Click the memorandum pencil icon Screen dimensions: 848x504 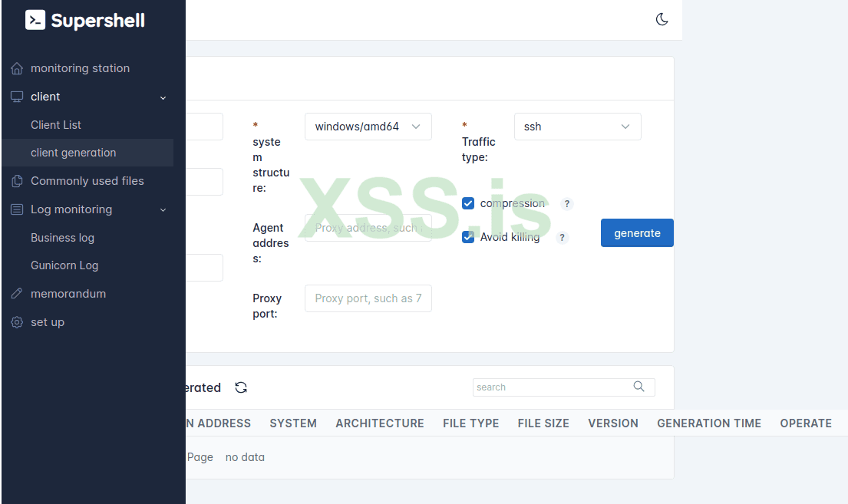[x=16, y=293]
